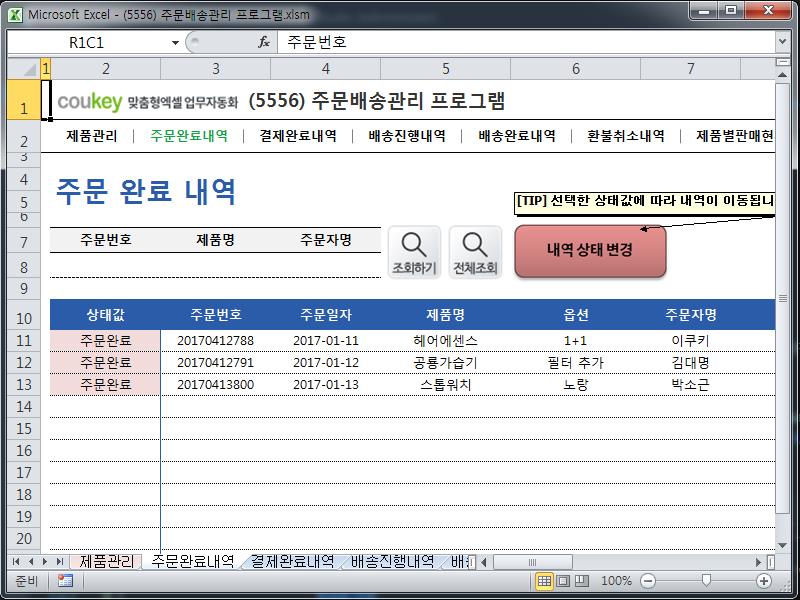
Task: Click horizontal scrollbar right arrow
Action: 758,562
